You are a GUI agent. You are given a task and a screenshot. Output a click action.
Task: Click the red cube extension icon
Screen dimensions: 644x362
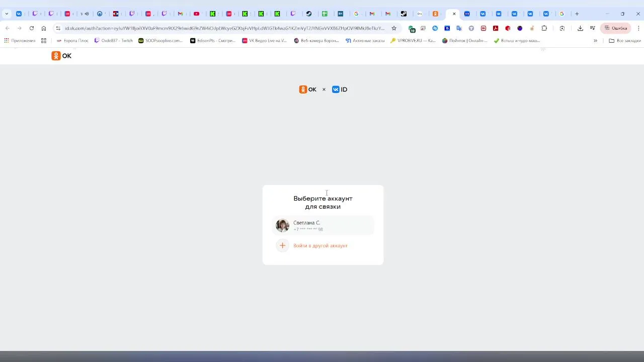click(508, 28)
